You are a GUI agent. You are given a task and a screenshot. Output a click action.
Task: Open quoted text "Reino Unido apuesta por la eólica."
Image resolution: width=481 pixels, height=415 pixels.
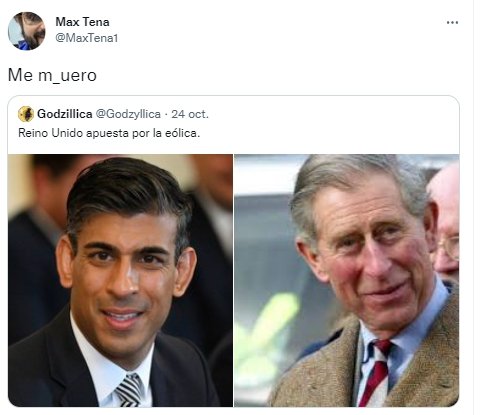coord(109,133)
